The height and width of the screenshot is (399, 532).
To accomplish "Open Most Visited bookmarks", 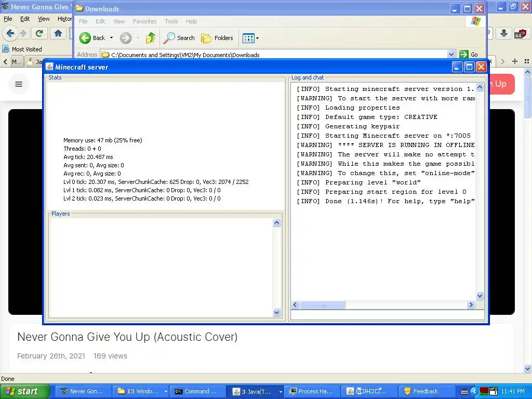I will tap(22, 49).
